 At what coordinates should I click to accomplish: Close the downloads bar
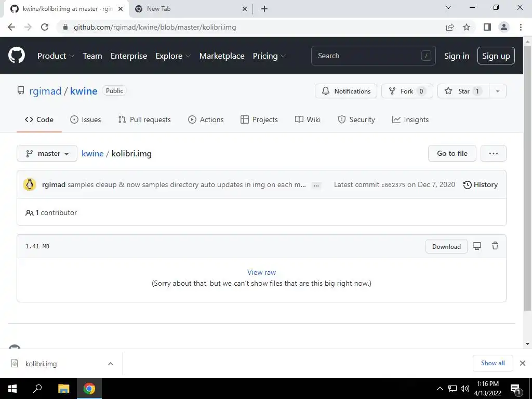coord(523,363)
